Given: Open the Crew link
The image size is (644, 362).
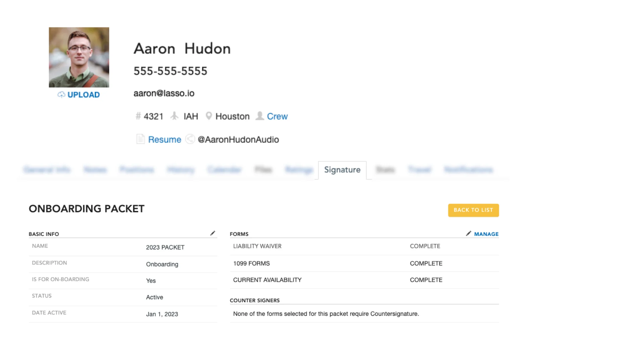Looking at the screenshot, I should (x=277, y=116).
